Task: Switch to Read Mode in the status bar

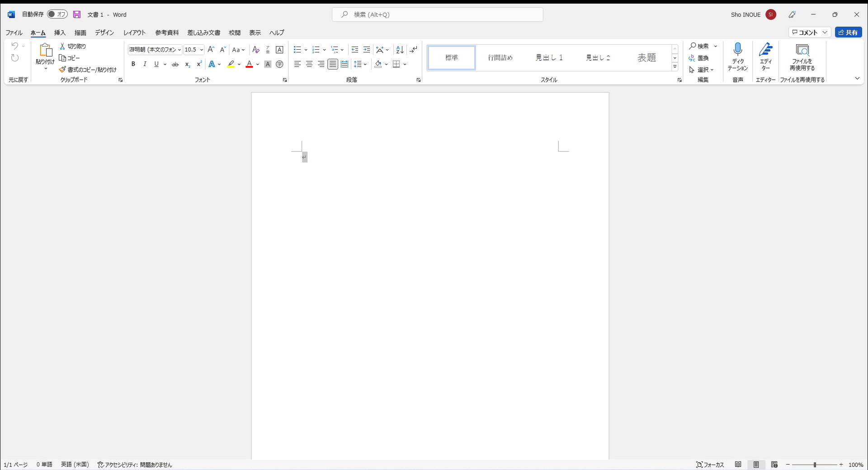Action: 739,464
